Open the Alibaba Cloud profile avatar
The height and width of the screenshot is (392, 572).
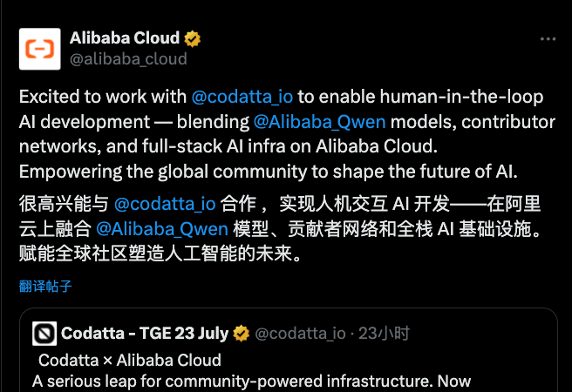(x=40, y=49)
